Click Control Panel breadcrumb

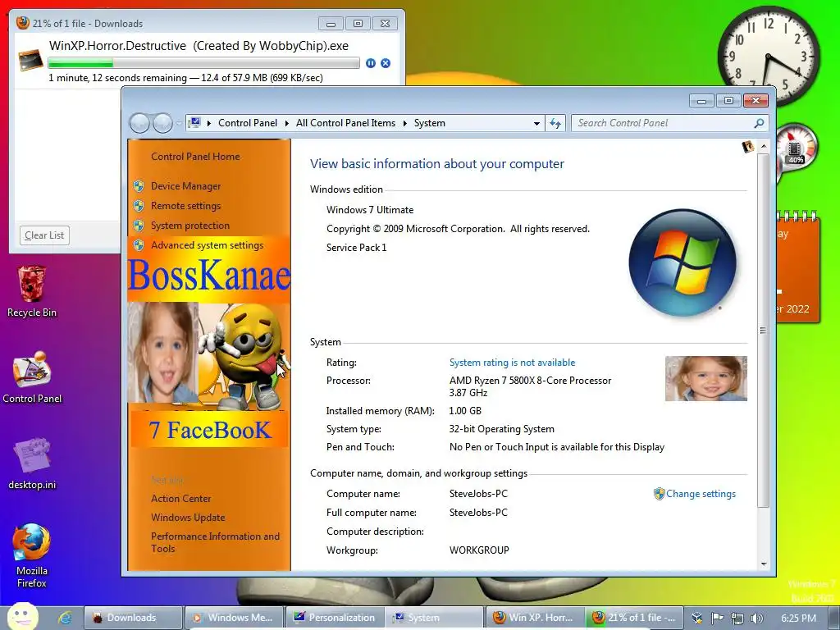click(248, 123)
